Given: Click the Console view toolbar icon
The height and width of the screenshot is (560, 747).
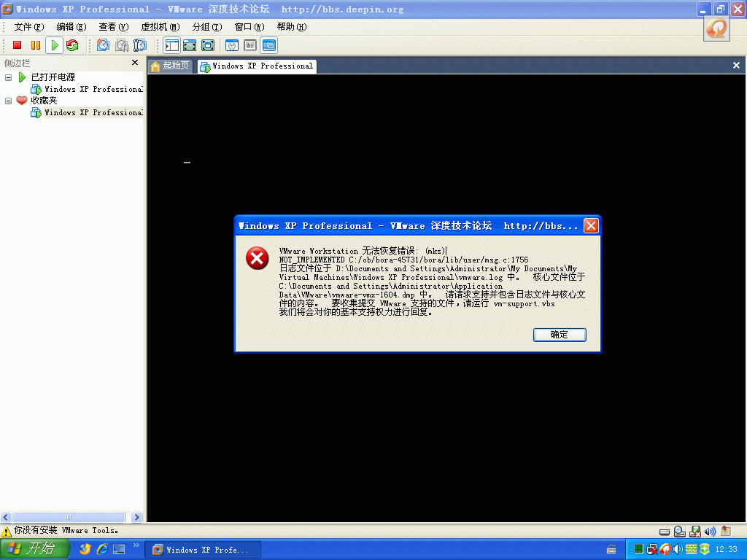Looking at the screenshot, I should pos(268,45).
